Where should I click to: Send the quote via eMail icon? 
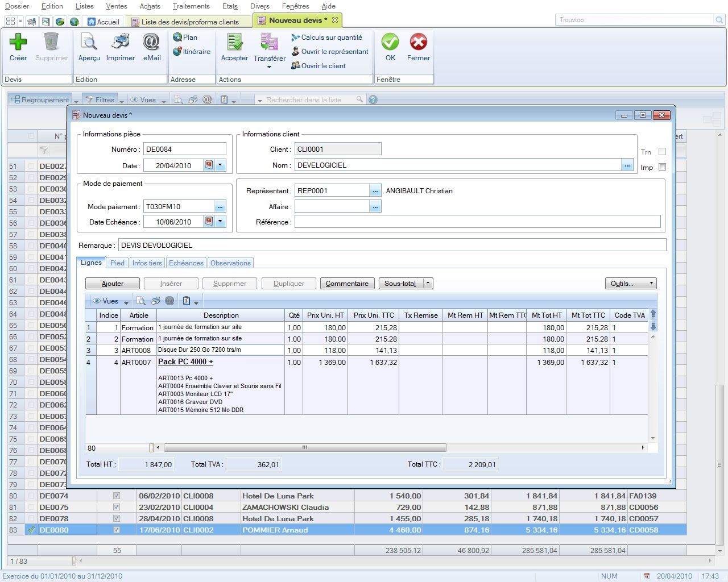point(151,43)
